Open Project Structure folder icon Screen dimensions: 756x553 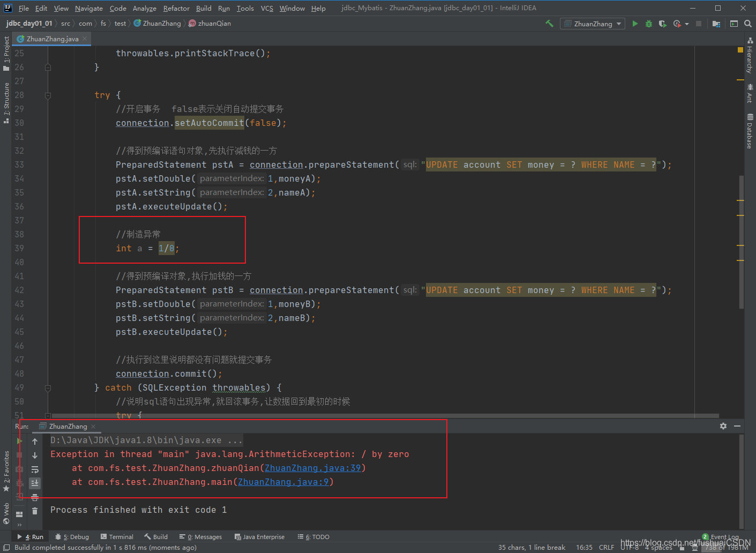coord(716,24)
